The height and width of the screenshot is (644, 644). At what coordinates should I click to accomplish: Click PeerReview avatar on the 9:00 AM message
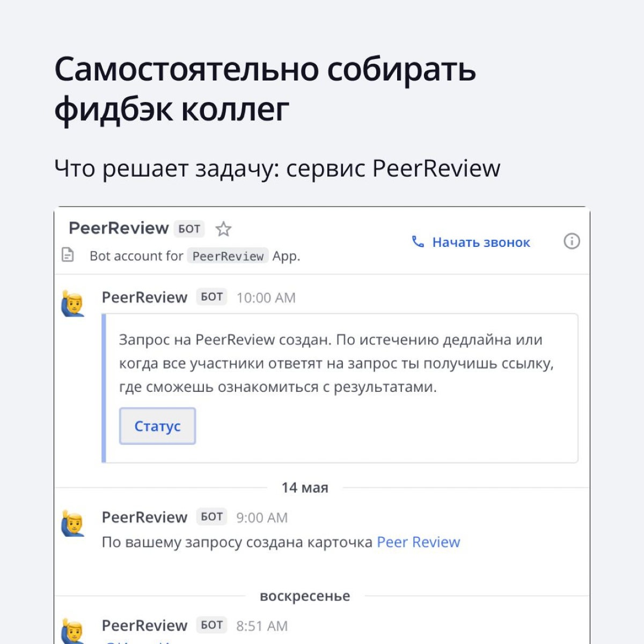73,523
